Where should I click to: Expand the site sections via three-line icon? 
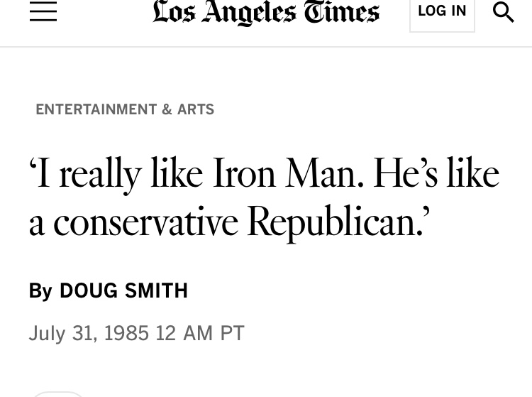click(x=43, y=11)
